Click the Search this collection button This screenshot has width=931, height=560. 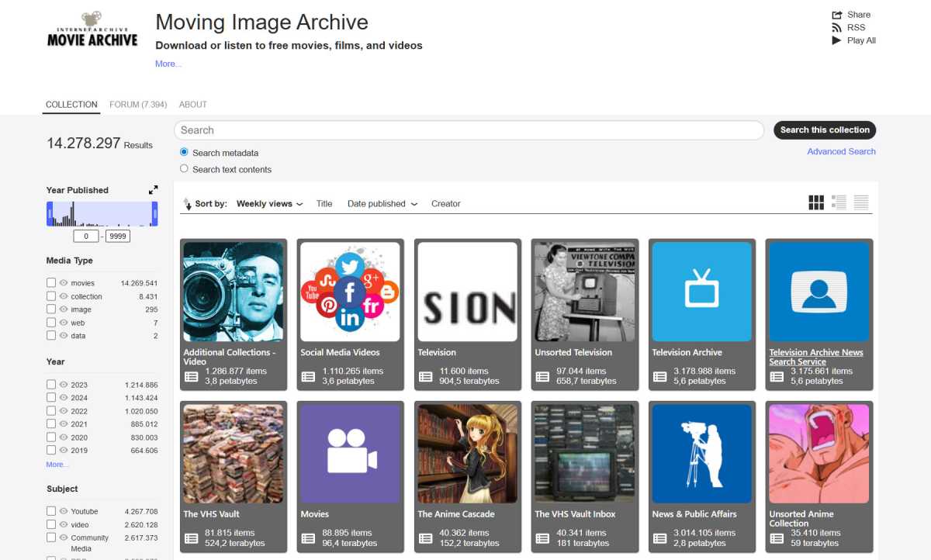825,130
